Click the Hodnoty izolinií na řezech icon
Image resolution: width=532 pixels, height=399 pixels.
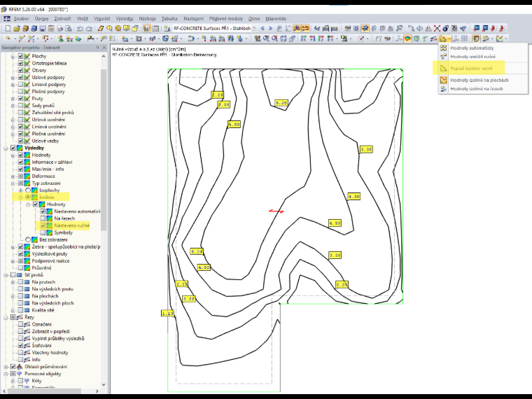(x=443, y=89)
